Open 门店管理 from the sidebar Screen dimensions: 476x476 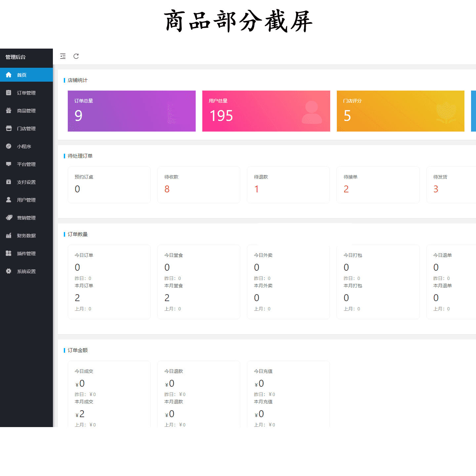click(x=26, y=128)
